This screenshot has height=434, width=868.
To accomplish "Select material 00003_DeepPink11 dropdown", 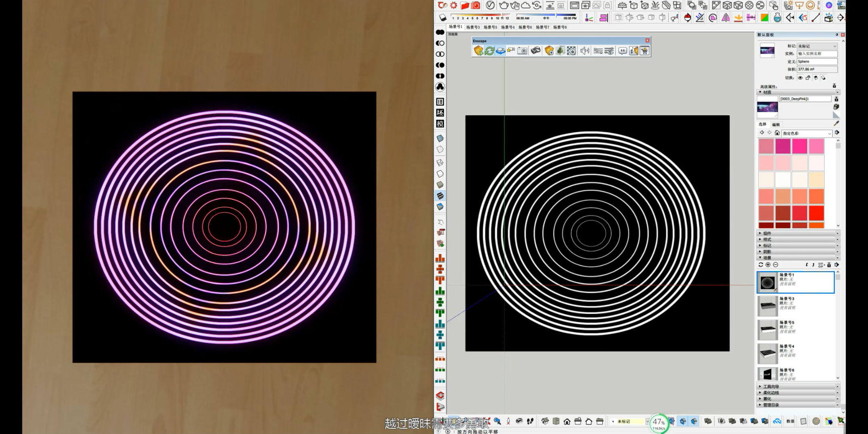I will click(x=836, y=98).
